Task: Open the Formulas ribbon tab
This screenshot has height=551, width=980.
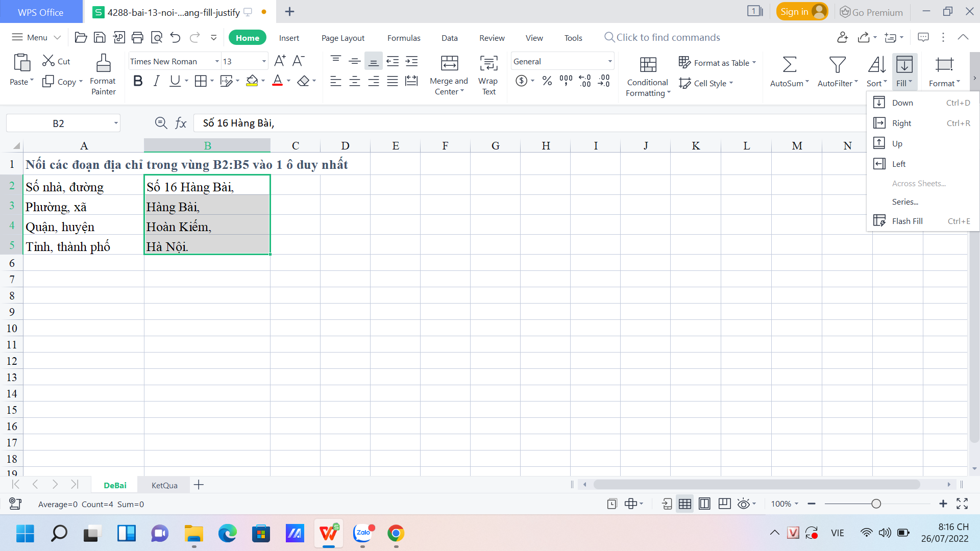Action: tap(404, 38)
